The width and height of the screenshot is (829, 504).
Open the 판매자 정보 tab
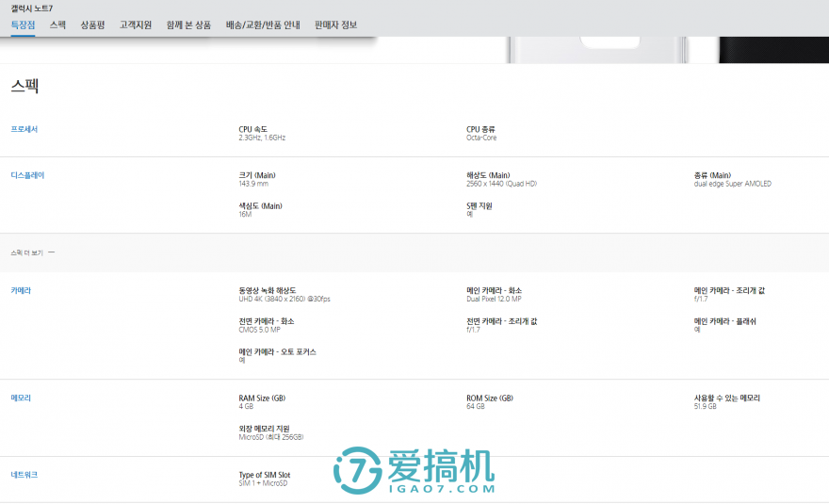tap(335, 24)
